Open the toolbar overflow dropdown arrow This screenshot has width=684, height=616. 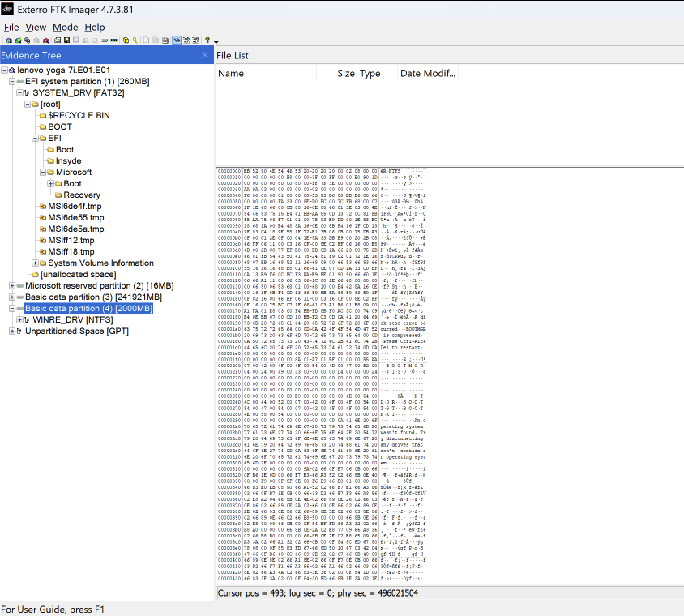216,42
